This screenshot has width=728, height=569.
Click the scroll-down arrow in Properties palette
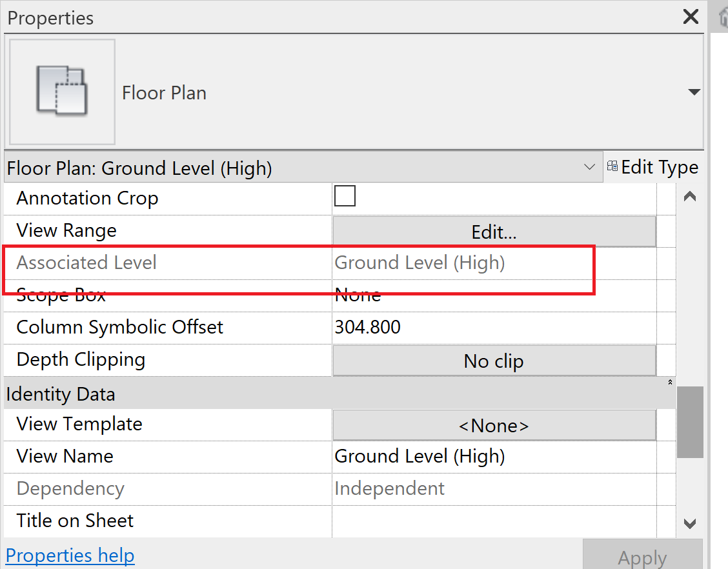tap(689, 524)
